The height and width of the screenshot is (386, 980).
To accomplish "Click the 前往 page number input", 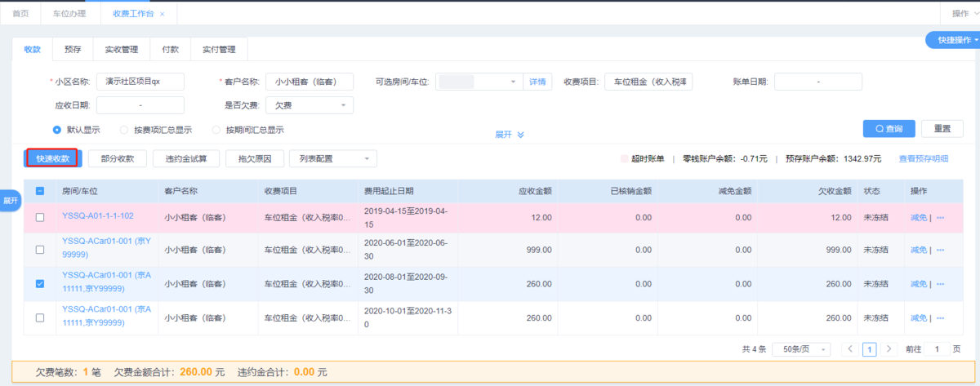I will 938,348.
